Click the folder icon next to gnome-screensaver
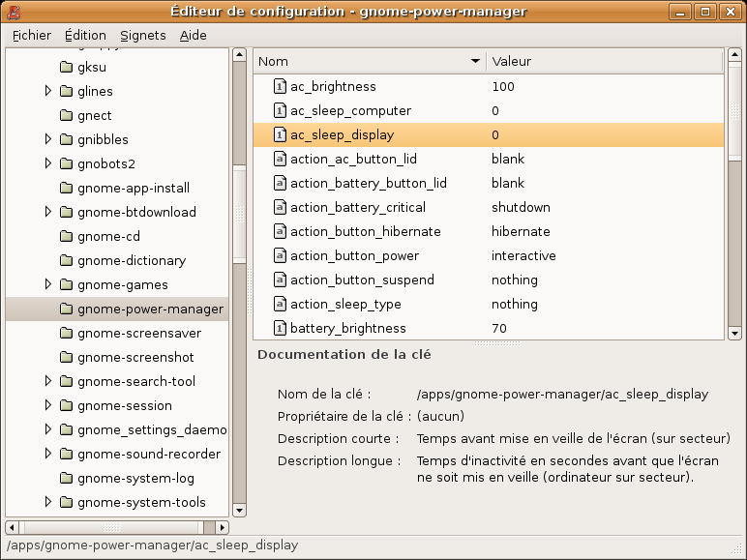This screenshot has width=747, height=560. click(67, 334)
